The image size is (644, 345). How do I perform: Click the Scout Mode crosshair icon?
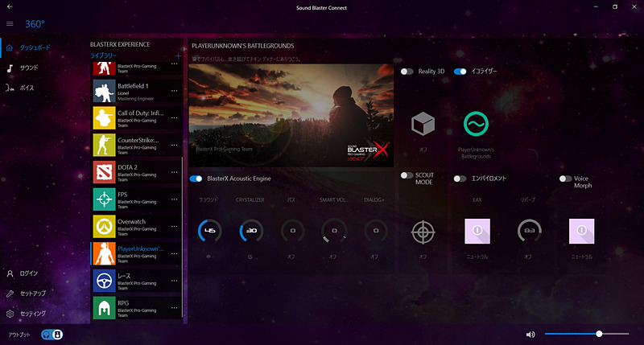click(x=423, y=232)
